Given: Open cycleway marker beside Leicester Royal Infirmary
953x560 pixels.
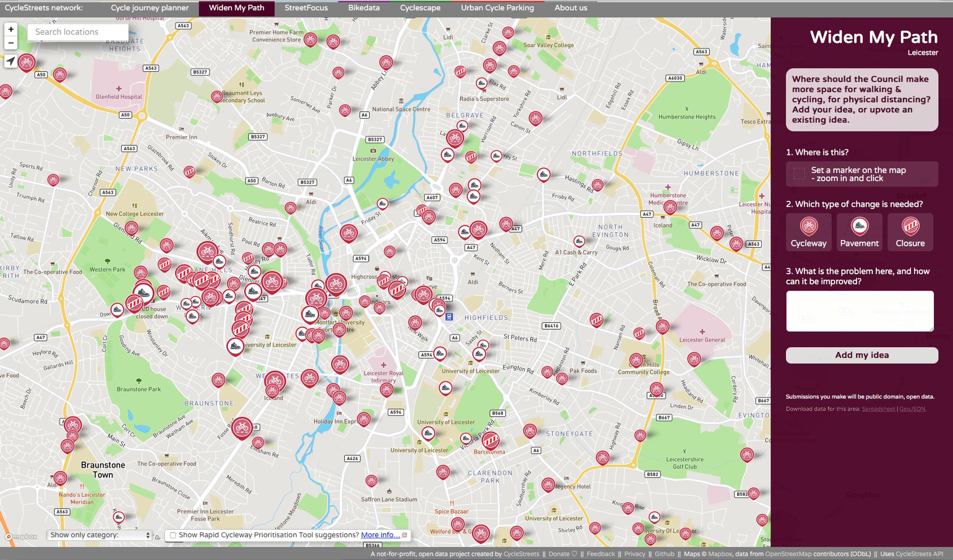Looking at the screenshot, I should click(x=386, y=389).
